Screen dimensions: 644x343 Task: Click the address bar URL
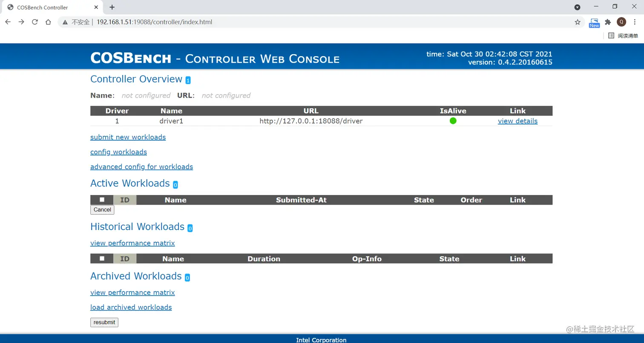[154, 22]
